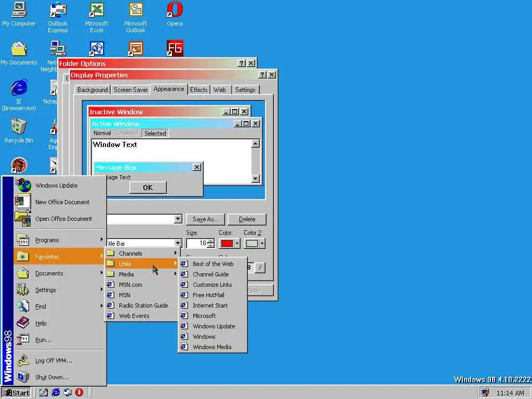Open Best of the Web link
532x399 pixels.
(212, 264)
